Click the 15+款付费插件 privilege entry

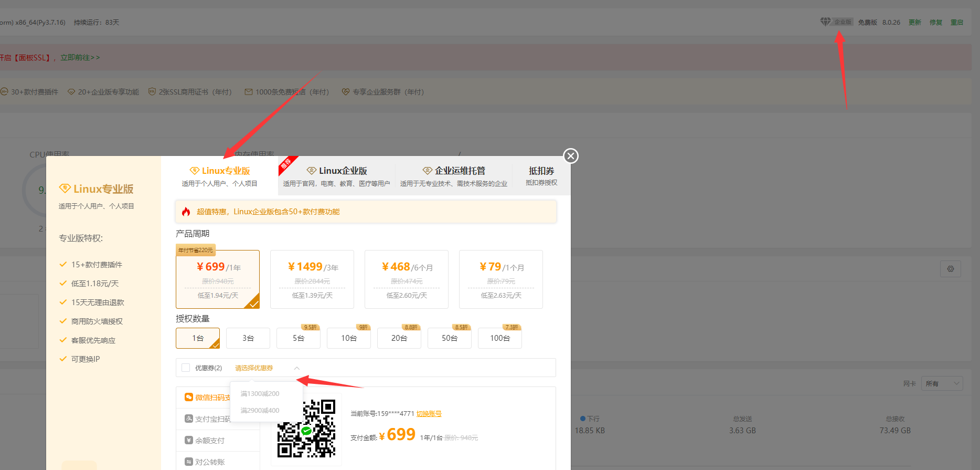click(x=97, y=265)
